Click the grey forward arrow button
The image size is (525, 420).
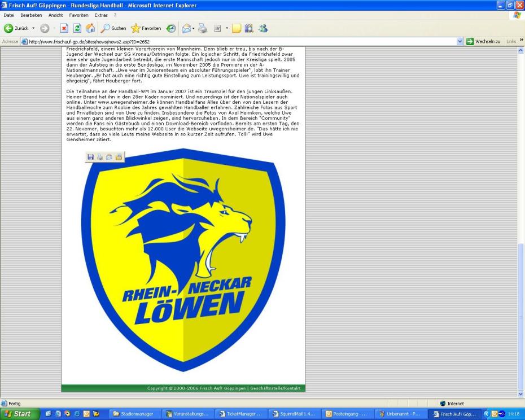45,28
